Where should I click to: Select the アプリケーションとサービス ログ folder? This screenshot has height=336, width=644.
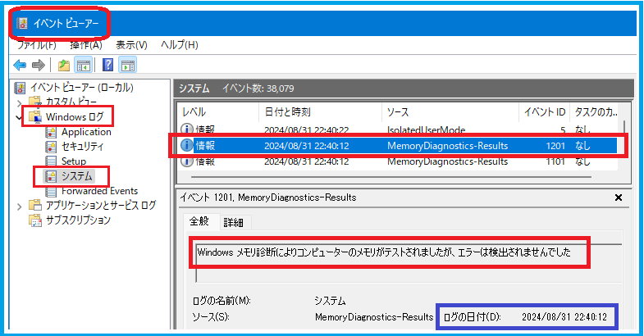(x=101, y=205)
